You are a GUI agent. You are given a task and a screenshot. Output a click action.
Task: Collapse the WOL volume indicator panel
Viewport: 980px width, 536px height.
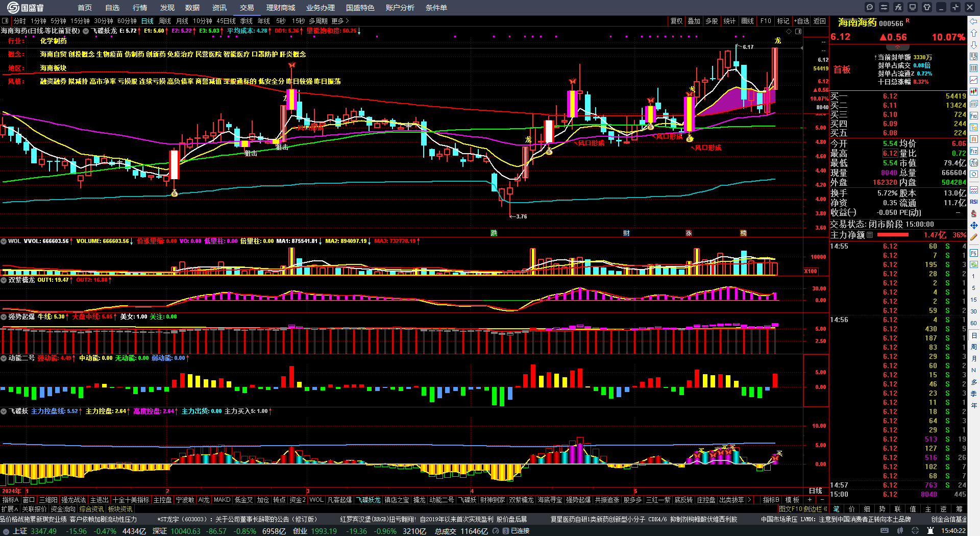pos(4,241)
